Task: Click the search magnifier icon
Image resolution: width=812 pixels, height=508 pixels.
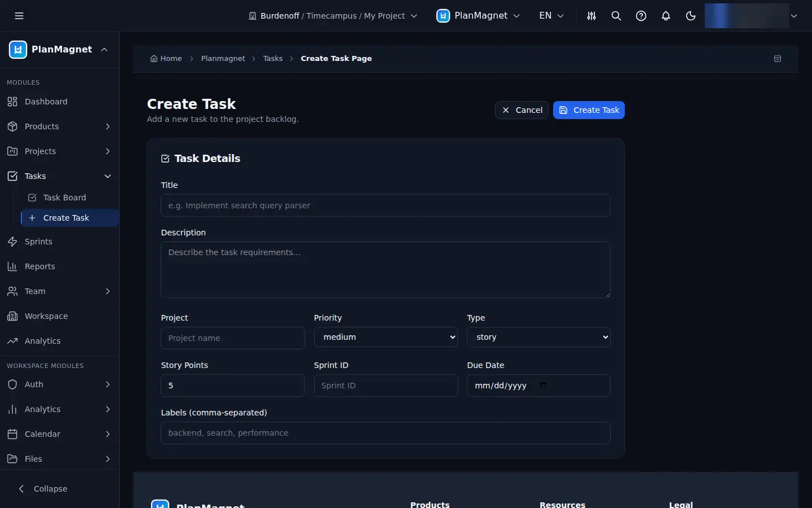Action: point(616,16)
